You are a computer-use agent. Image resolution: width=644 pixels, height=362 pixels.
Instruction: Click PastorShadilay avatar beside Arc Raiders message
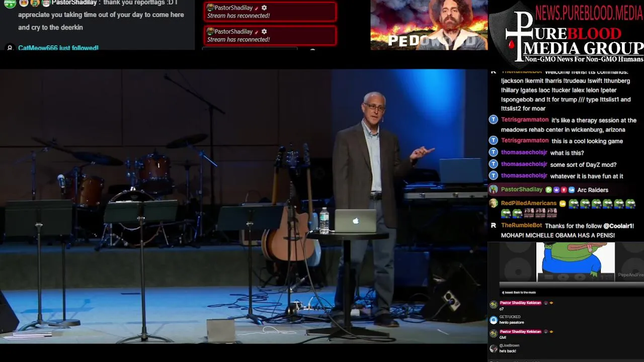(494, 190)
